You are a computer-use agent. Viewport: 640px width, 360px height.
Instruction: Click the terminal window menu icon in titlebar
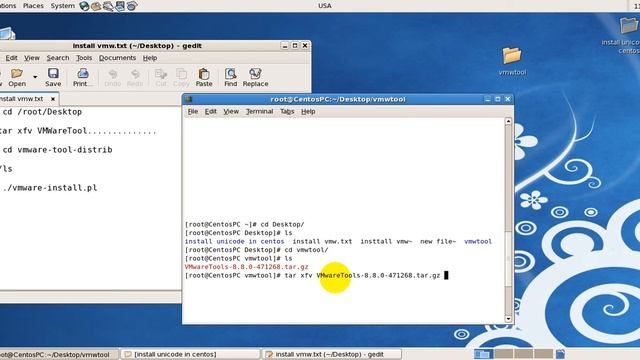pos(189,99)
